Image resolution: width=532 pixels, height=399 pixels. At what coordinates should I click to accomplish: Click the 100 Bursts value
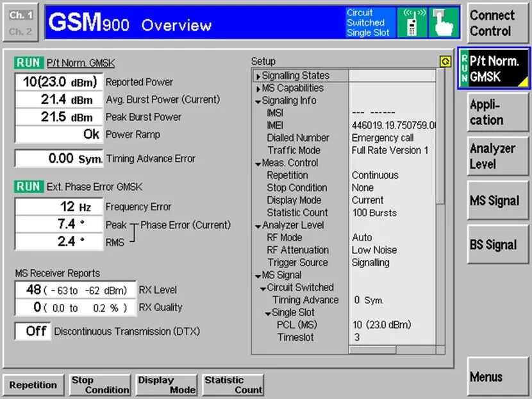tap(374, 212)
